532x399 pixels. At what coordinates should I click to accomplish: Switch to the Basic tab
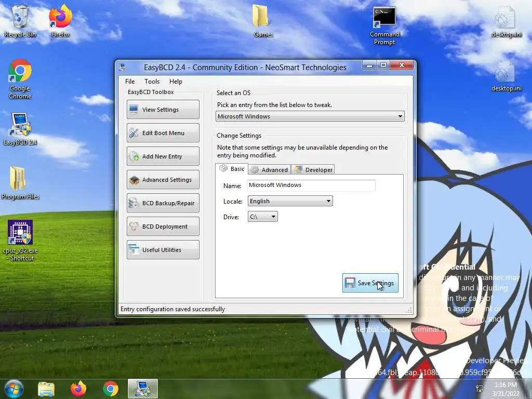tap(232, 169)
